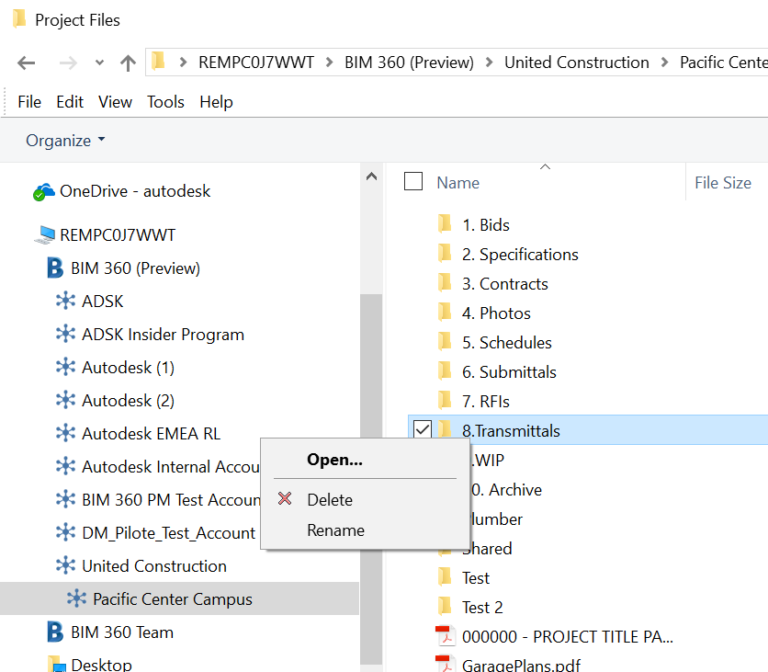Toggle the select-all checkbox beside Name
The image size is (768, 672).
[413, 182]
